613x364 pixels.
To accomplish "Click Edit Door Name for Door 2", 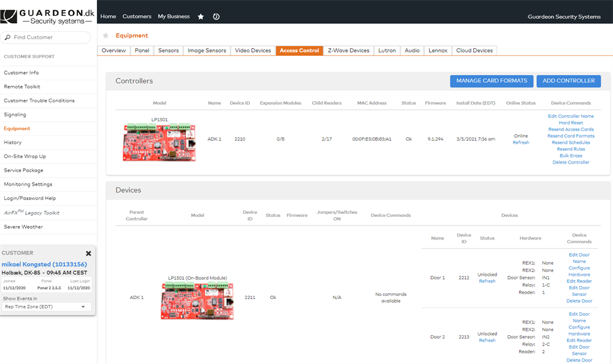I will [x=579, y=317].
